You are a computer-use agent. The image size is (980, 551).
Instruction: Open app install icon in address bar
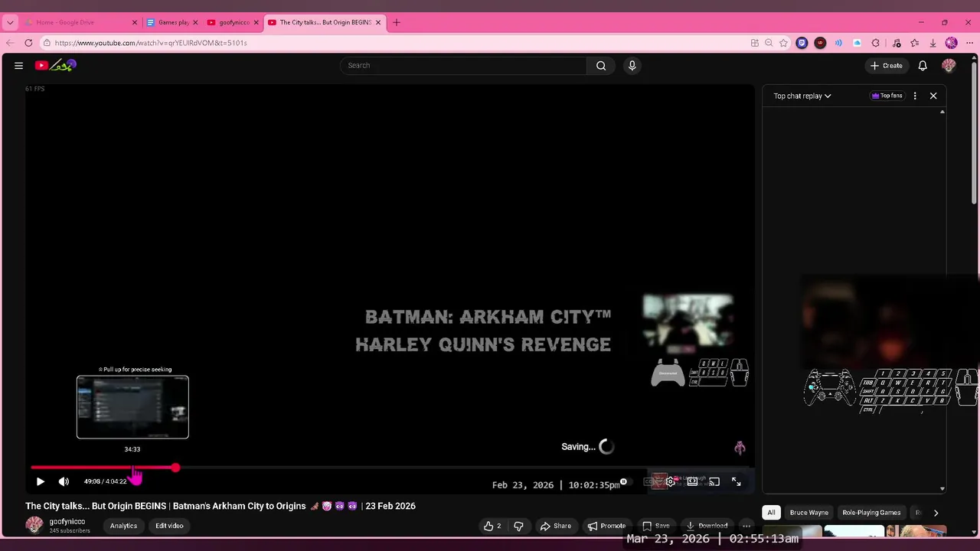tap(755, 43)
